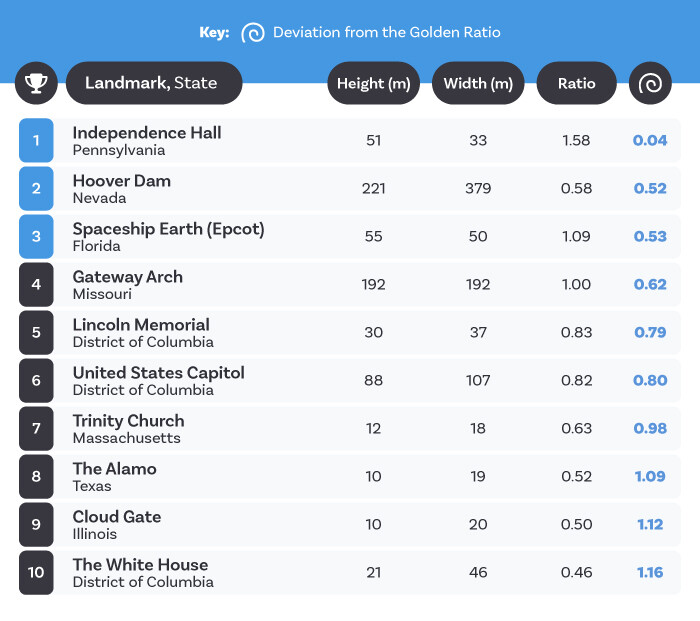The image size is (700, 621).
Task: Click The White House deviation value 1.16
Action: pos(649,573)
